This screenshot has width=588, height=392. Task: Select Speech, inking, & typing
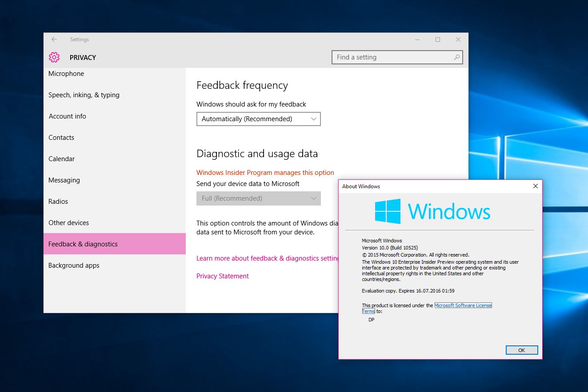[115, 95]
